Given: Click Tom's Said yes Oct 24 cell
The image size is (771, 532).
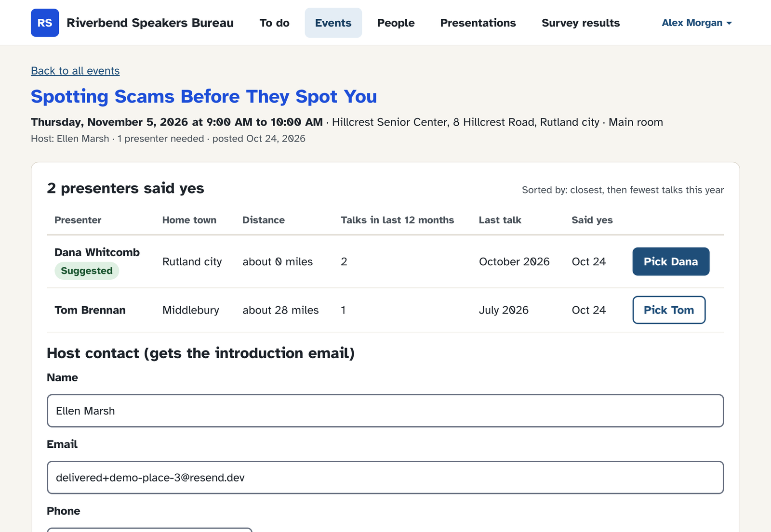Looking at the screenshot, I should (589, 310).
